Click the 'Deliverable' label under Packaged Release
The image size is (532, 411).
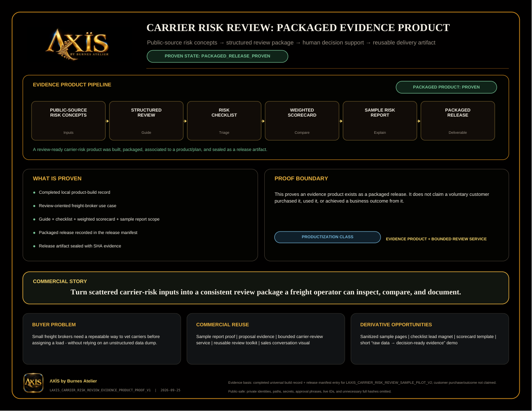point(458,133)
